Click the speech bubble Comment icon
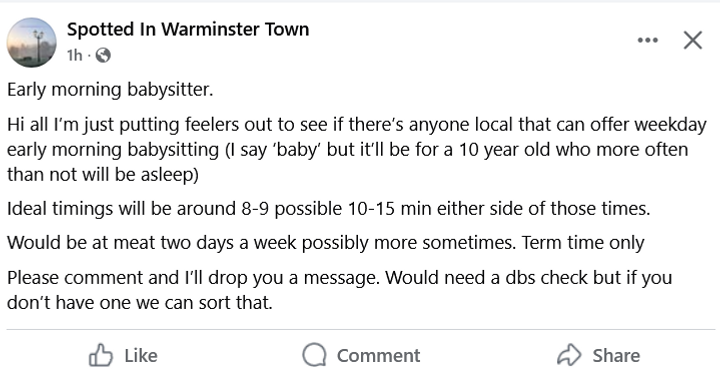Viewport: 720px width, 371px height. click(x=315, y=355)
